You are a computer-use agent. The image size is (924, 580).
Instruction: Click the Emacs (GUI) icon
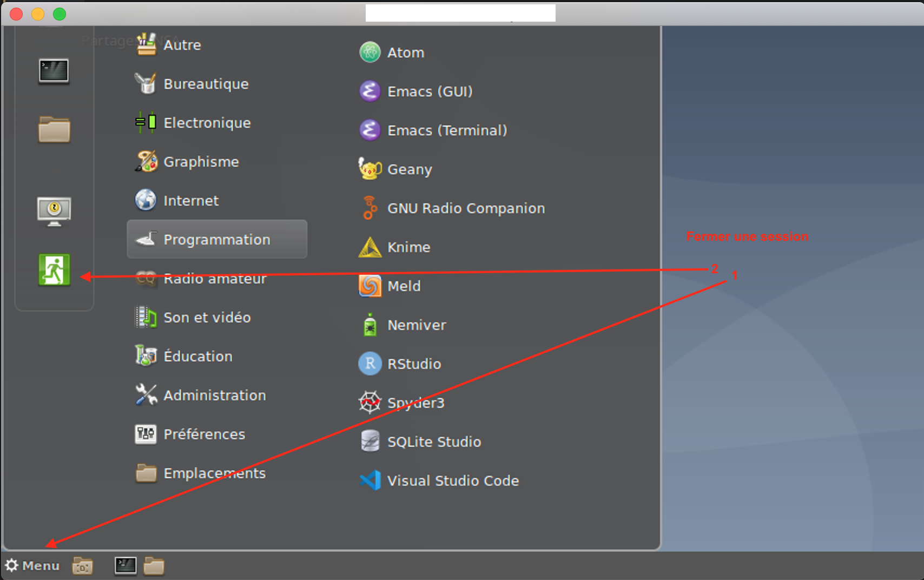coord(370,91)
